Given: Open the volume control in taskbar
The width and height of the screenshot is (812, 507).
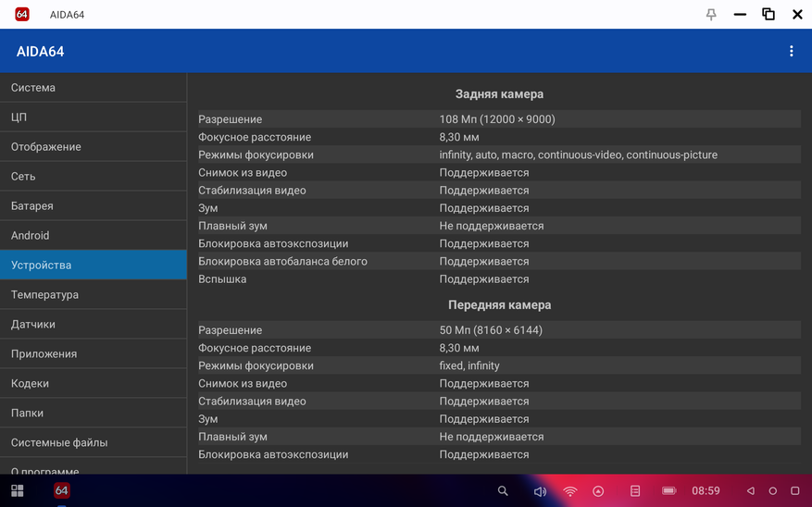Looking at the screenshot, I should pos(540,491).
